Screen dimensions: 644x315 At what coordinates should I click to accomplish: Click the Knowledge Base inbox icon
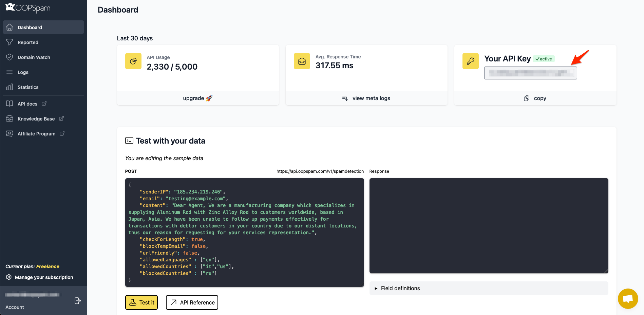tap(10, 118)
